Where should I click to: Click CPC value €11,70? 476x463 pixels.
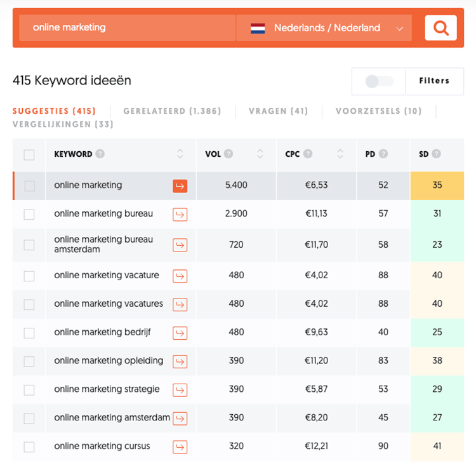[316, 245]
